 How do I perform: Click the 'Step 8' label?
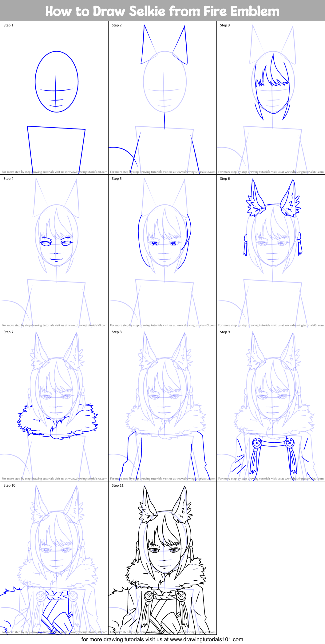117,332
